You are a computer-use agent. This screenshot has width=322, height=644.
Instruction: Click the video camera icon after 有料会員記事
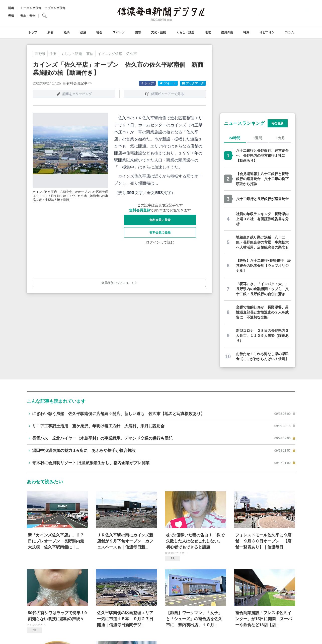(90, 83)
